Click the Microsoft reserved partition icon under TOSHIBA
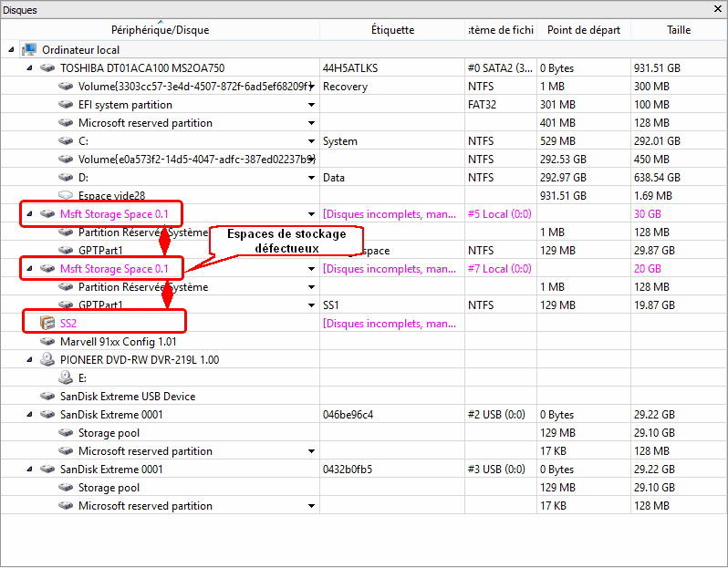 66,122
